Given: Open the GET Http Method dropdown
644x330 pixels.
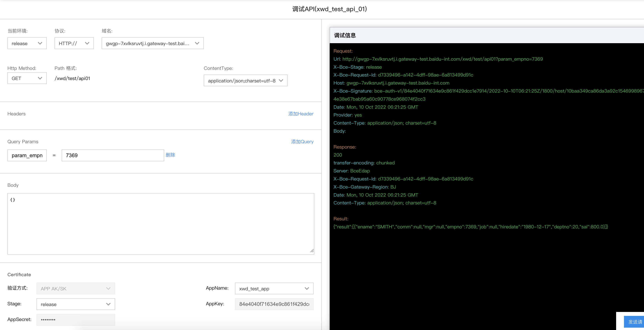Looking at the screenshot, I should pyautogui.click(x=27, y=78).
